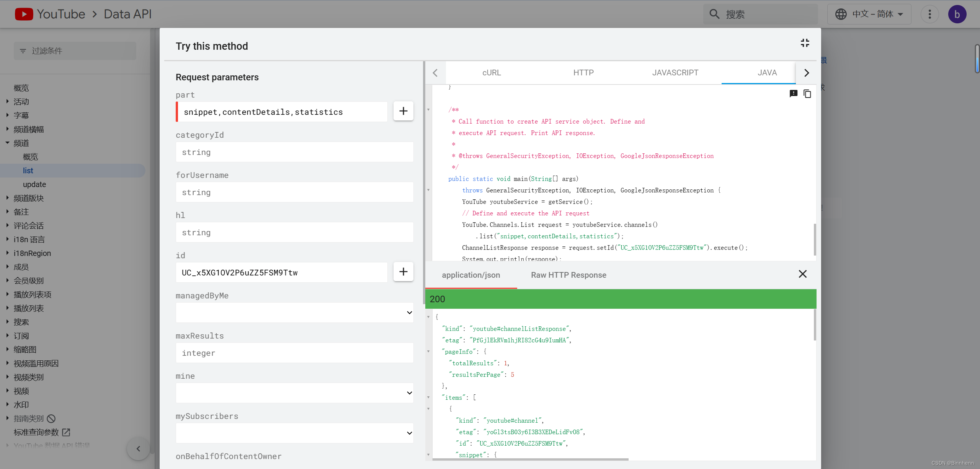Open the three-dot more options menu

pos(929,15)
